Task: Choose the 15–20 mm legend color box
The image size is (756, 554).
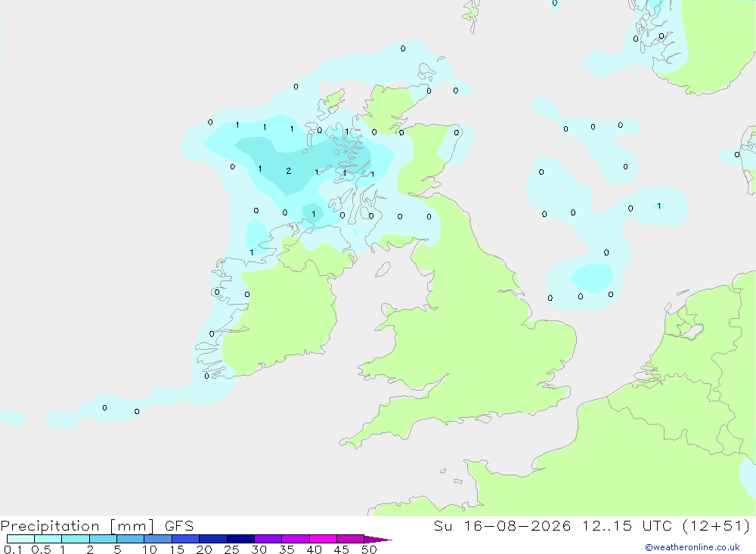Action: [186, 539]
